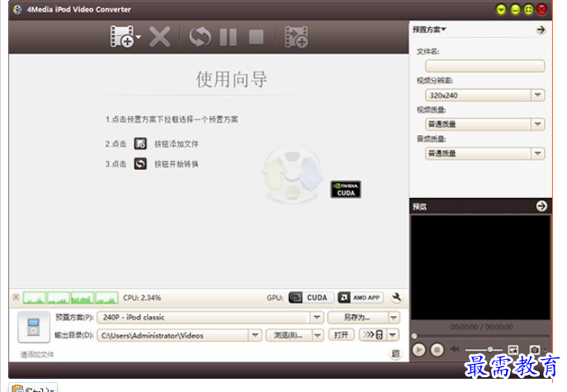Click the Add Profile filmstrip icon in toolbar
Viewport: 567px width, 392px height.
(296, 36)
